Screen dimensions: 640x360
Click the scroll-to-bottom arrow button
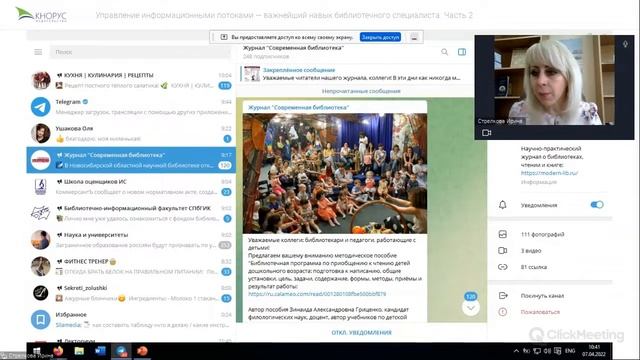[471, 308]
